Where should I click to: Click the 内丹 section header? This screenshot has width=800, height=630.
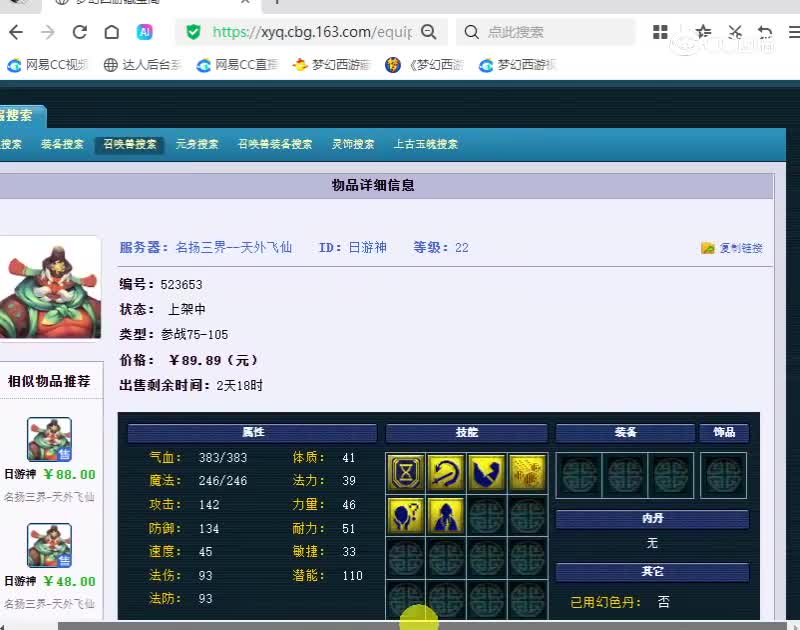point(652,518)
